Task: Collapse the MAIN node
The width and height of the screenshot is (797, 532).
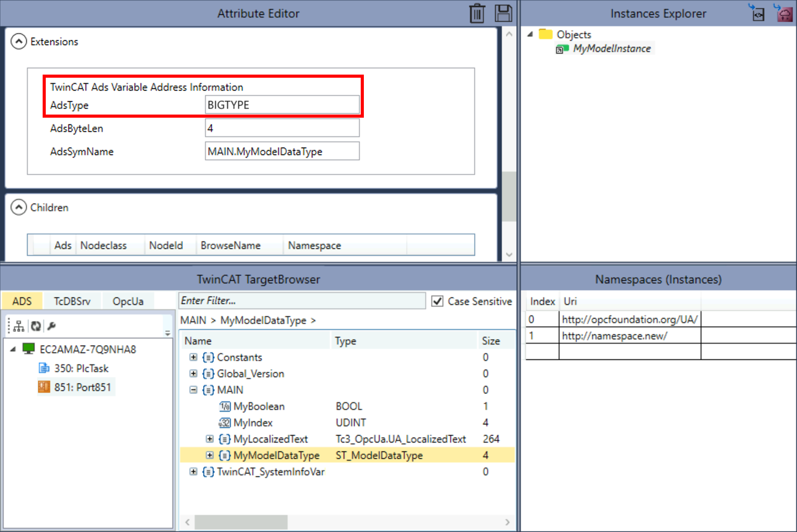Action: tap(193, 390)
